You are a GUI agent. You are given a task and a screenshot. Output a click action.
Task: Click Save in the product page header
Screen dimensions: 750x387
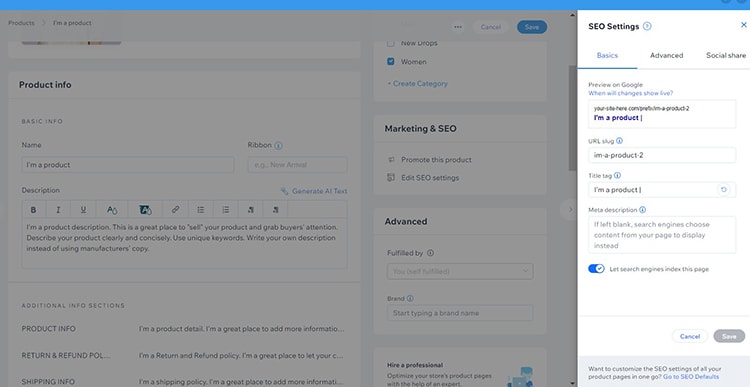[x=532, y=27]
